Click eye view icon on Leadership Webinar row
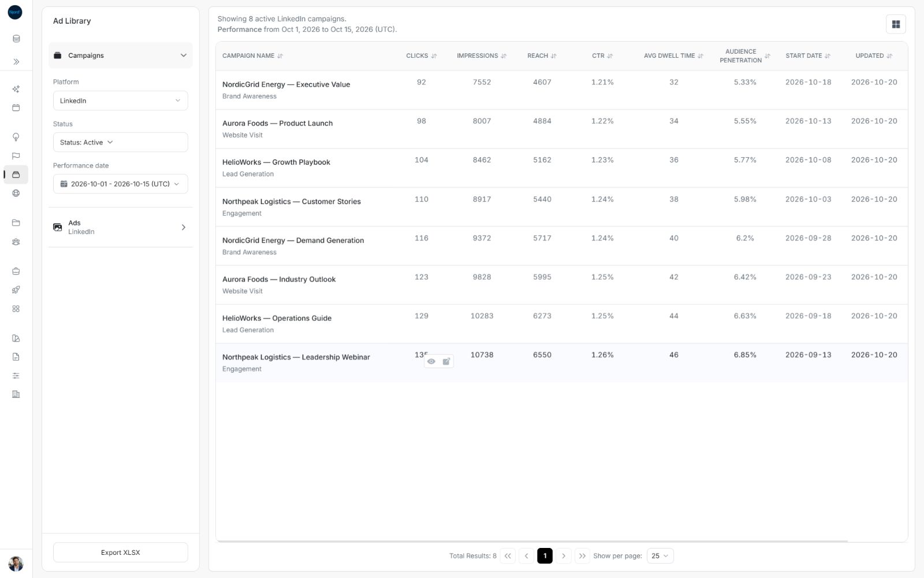924x578 pixels. pos(431,361)
